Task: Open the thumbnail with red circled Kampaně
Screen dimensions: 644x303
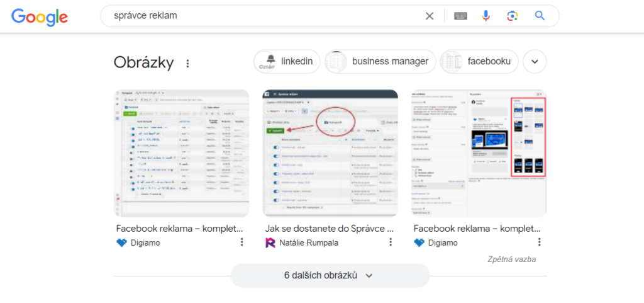Action: pyautogui.click(x=330, y=153)
